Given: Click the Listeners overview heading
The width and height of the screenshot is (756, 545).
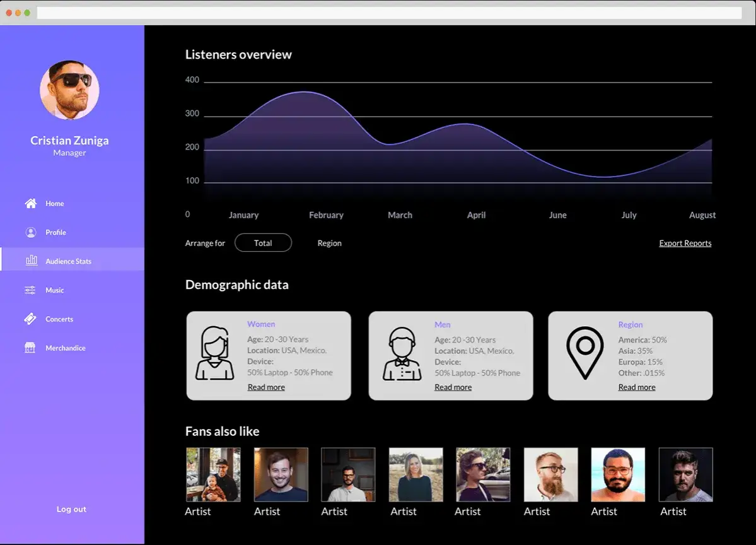Looking at the screenshot, I should 239,54.
